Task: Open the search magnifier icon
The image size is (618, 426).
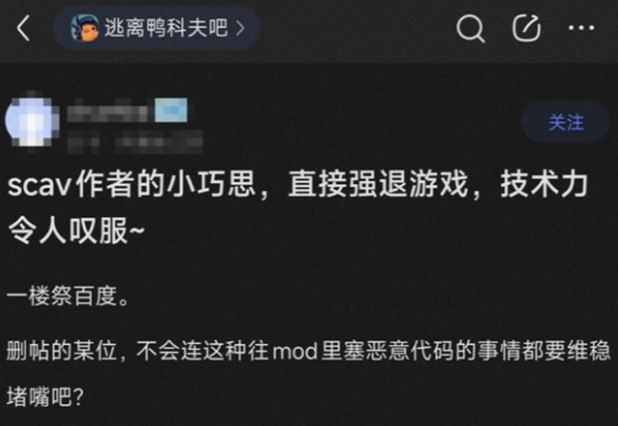Action: (470, 28)
